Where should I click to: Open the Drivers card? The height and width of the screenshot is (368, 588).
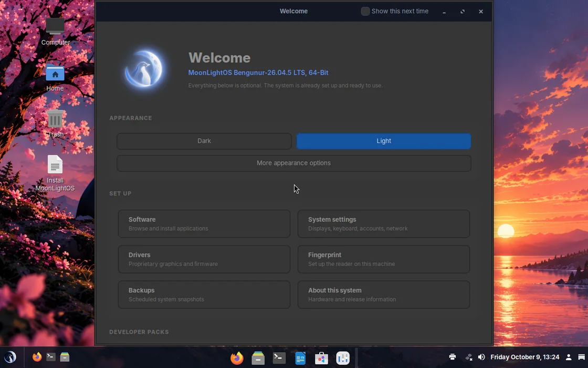[x=204, y=259]
